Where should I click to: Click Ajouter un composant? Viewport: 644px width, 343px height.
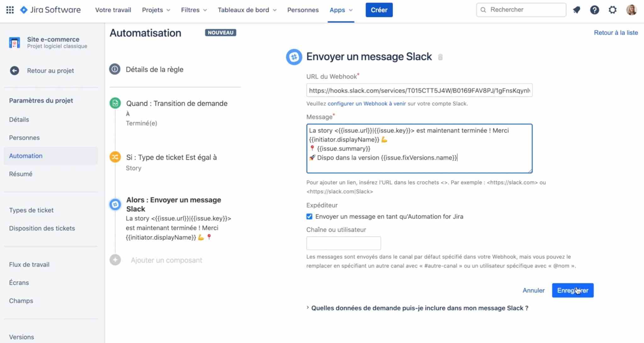pyautogui.click(x=166, y=260)
